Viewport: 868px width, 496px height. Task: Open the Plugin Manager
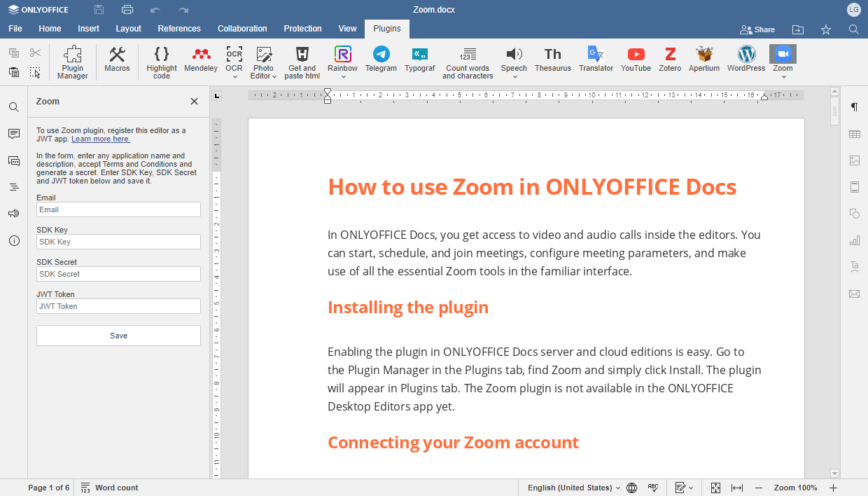tap(73, 62)
